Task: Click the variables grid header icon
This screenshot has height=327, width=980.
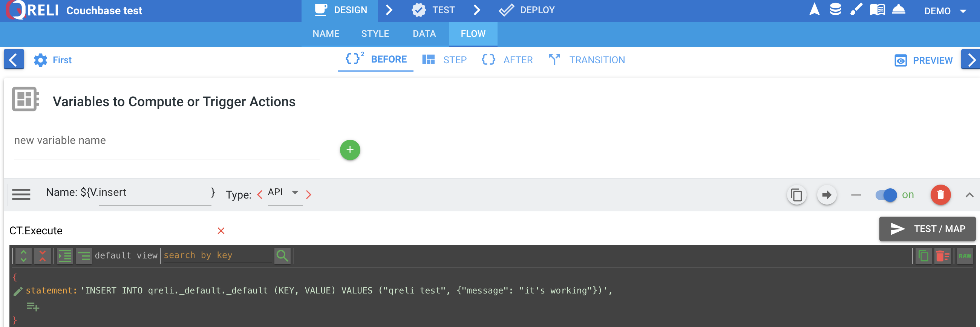Action: [25, 99]
